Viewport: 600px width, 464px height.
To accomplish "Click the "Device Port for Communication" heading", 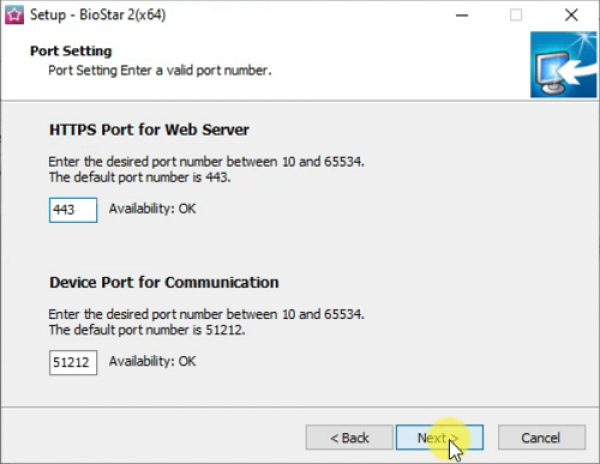I will point(164,282).
